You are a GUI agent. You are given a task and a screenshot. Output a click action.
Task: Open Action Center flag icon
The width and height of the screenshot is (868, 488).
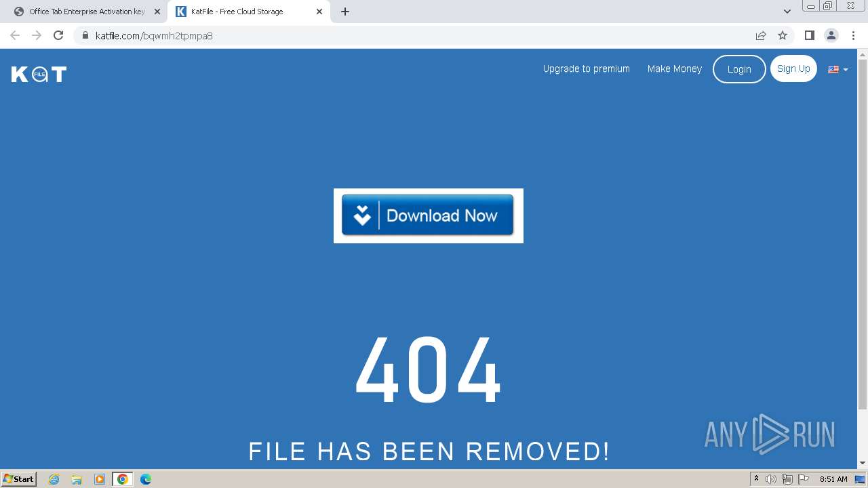[x=804, y=479]
